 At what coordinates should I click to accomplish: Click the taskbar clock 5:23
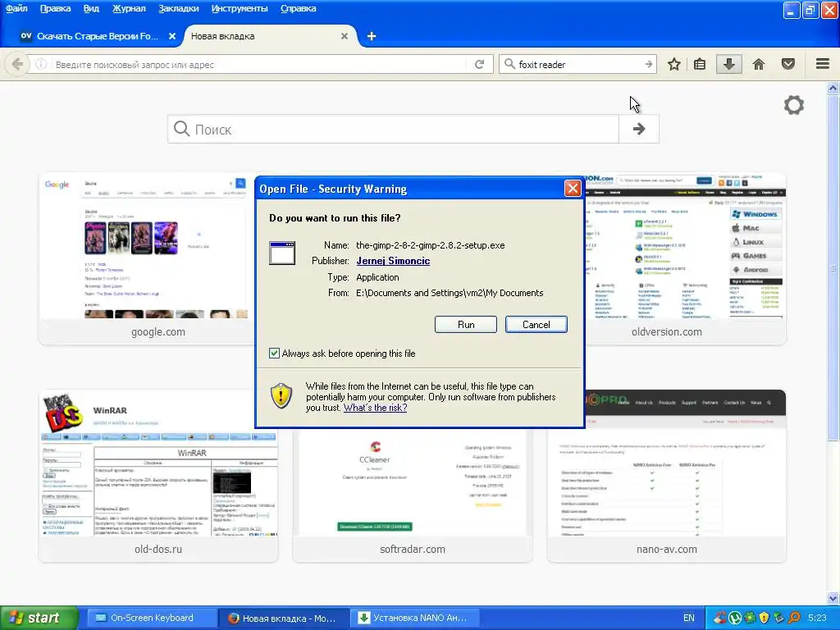pos(817,618)
